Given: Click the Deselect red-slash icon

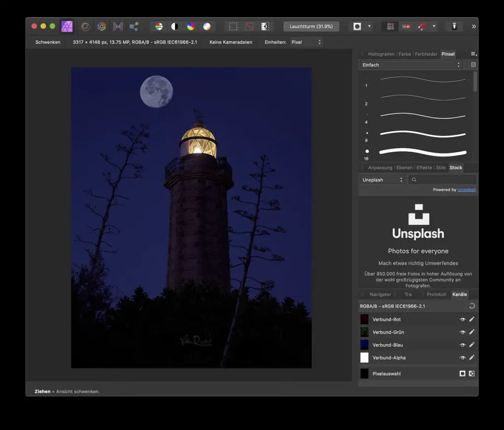Looking at the screenshot, I should click(x=249, y=27).
